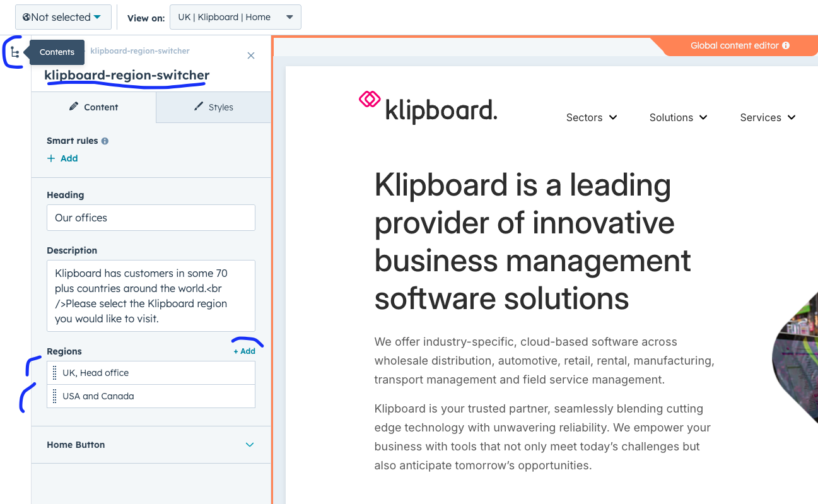This screenshot has height=504, width=818.
Task: Click the Global content editor badge
Action: tap(734, 45)
